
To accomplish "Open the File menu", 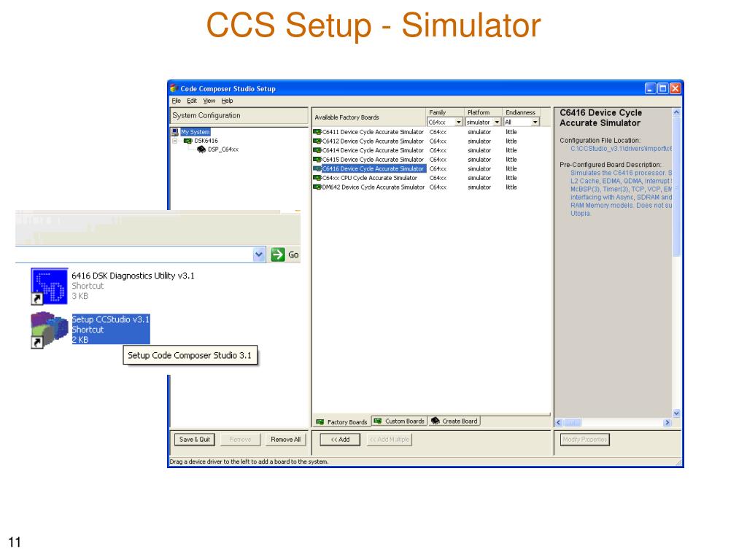I will 177,101.
